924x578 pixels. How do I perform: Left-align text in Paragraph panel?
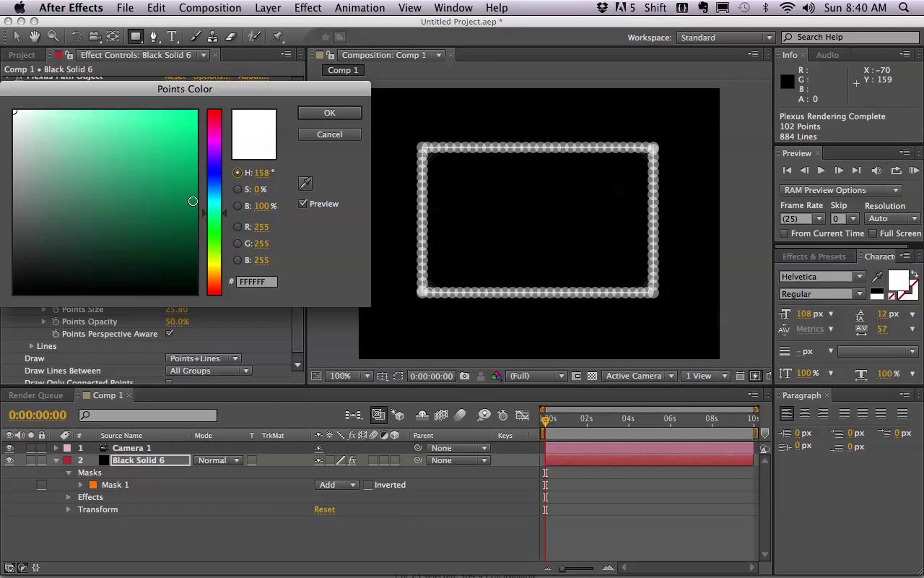(x=786, y=413)
